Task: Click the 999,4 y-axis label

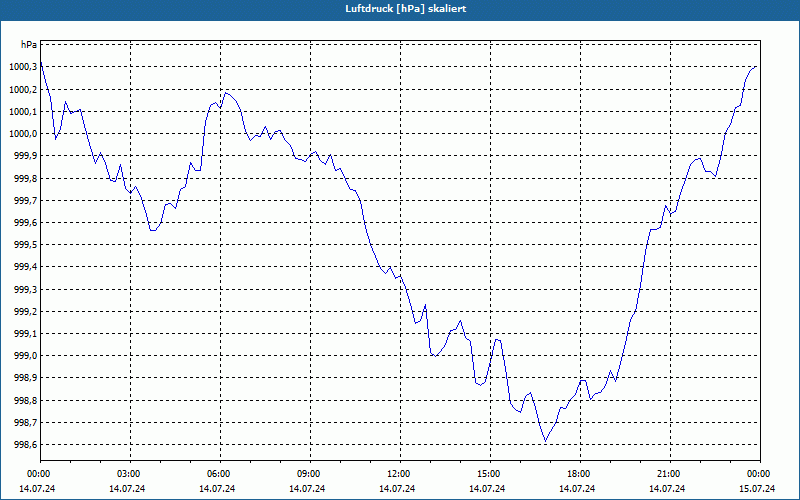Action: [x=25, y=267]
